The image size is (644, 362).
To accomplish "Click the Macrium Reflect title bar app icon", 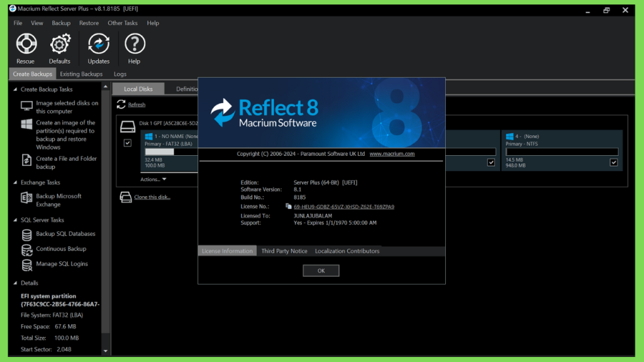I will 13,9.
